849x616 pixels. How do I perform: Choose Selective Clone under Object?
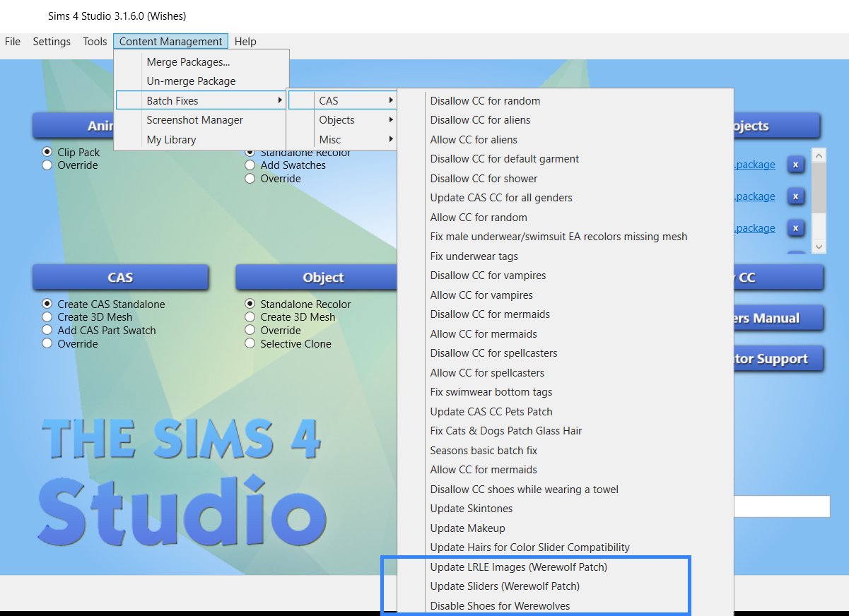coord(250,343)
